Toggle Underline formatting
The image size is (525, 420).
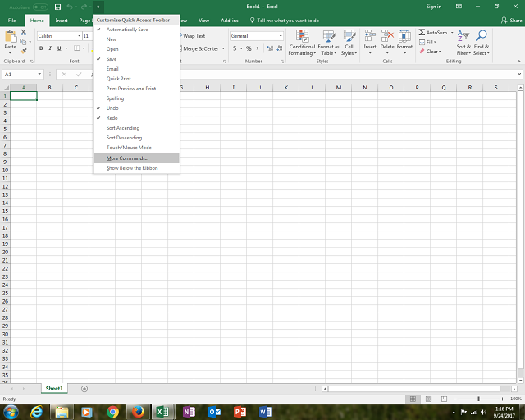[59, 48]
